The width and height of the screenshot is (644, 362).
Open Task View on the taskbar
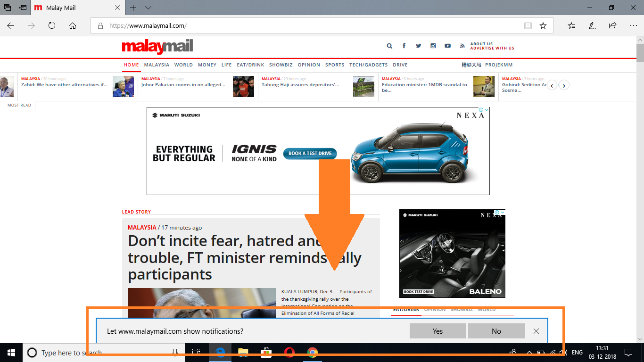pos(197,353)
